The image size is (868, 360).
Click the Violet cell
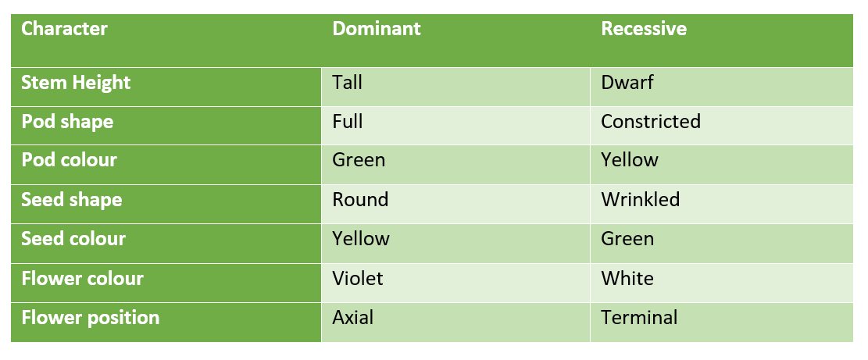pos(358,278)
